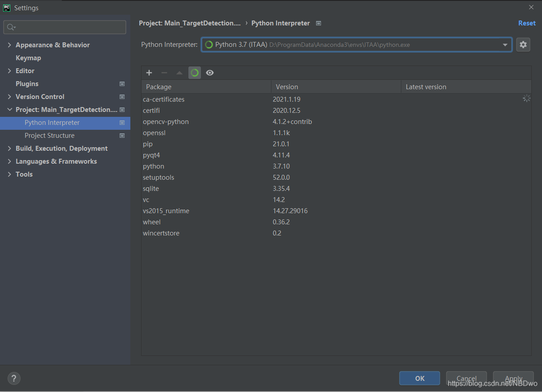Click the Reset link
Viewport: 542px width, 392px height.
point(527,23)
